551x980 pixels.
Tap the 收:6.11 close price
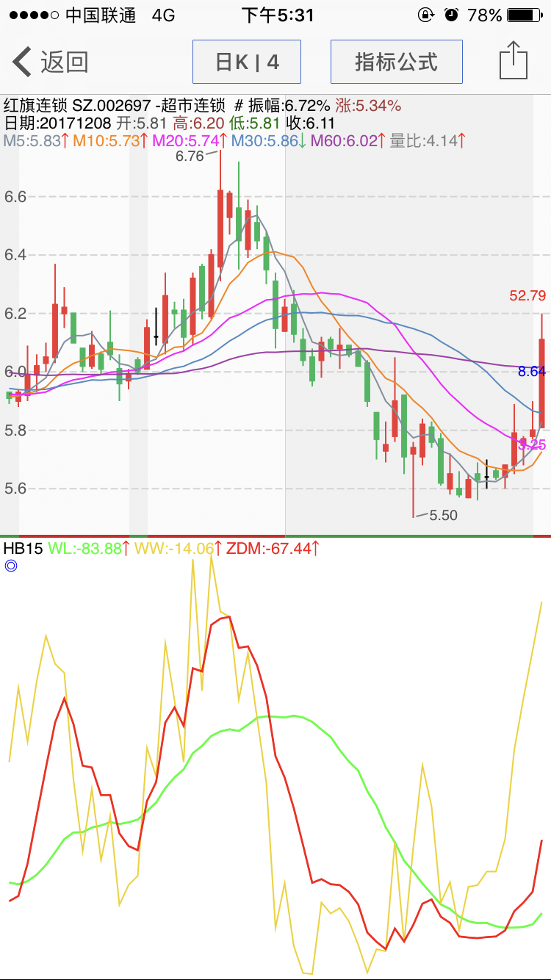(311, 123)
